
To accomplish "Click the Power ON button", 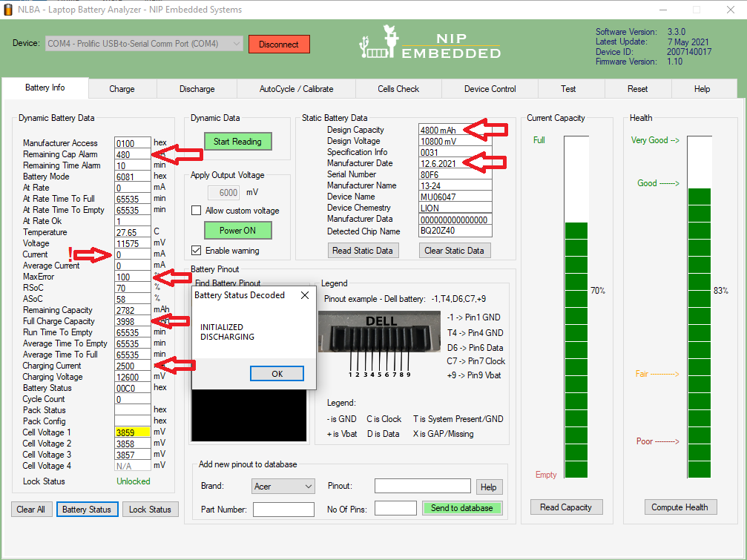I will pos(237,231).
